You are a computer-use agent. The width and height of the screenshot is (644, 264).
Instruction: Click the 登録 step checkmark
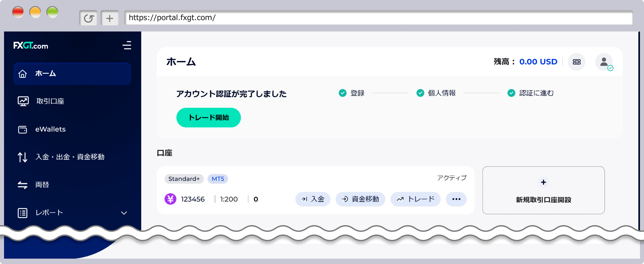pos(342,93)
